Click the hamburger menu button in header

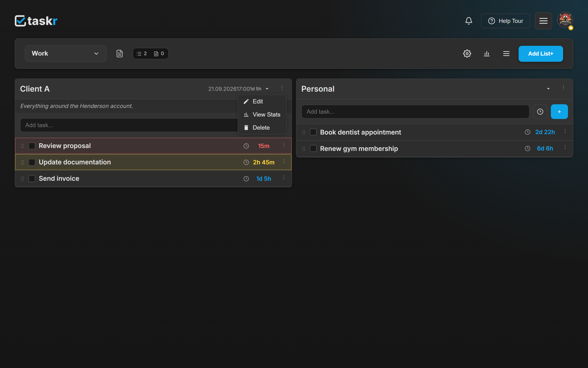click(543, 21)
